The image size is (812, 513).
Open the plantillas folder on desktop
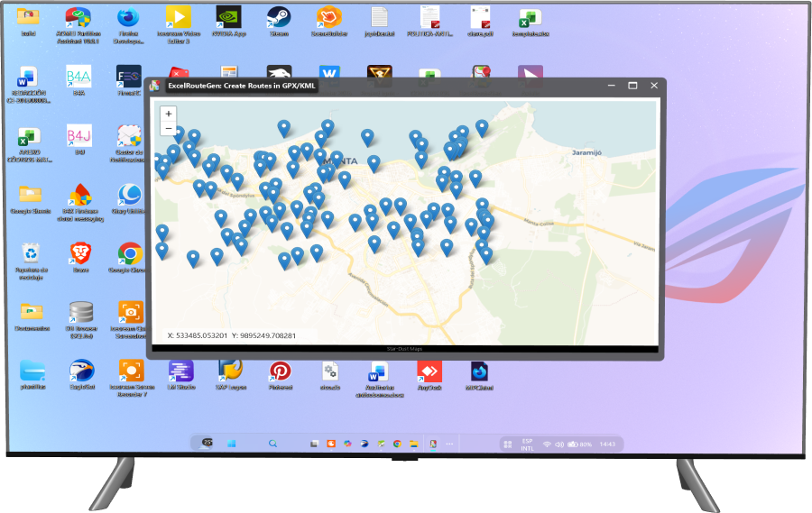(32, 374)
